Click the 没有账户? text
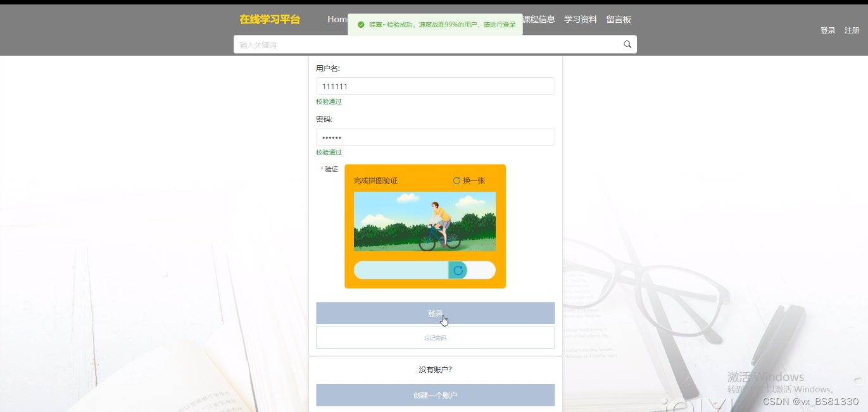This screenshot has width=868, height=412. tap(436, 370)
